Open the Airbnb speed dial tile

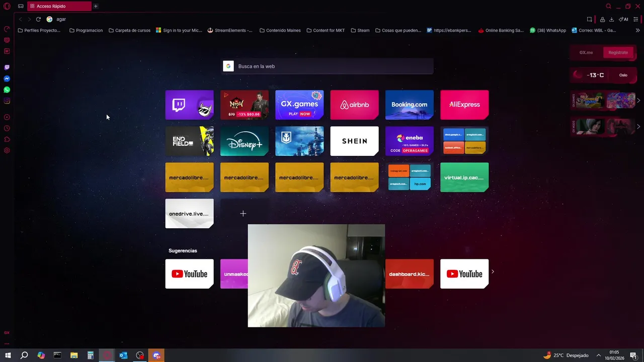point(354,105)
